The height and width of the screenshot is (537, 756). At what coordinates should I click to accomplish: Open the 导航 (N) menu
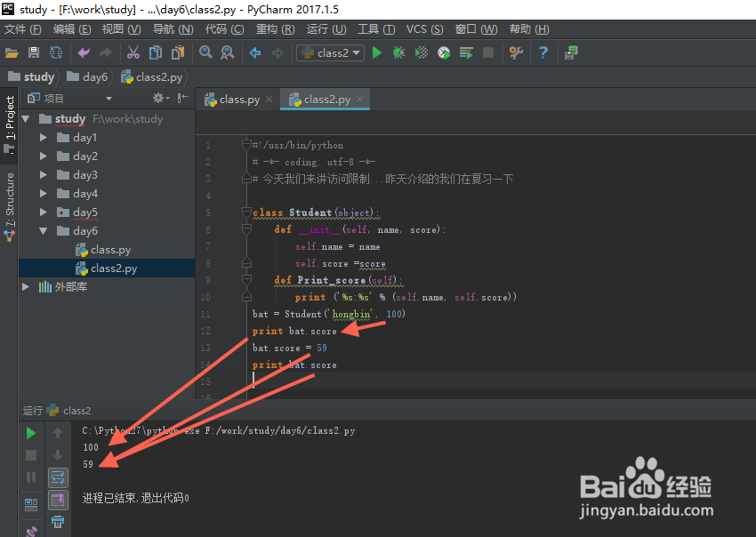[x=173, y=29]
